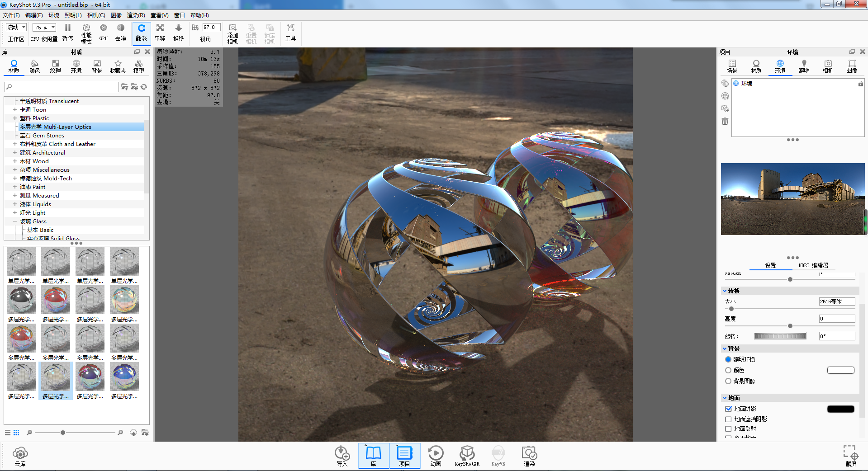868x471 pixels.
Task: Collapse the 背景 section
Action: point(725,349)
